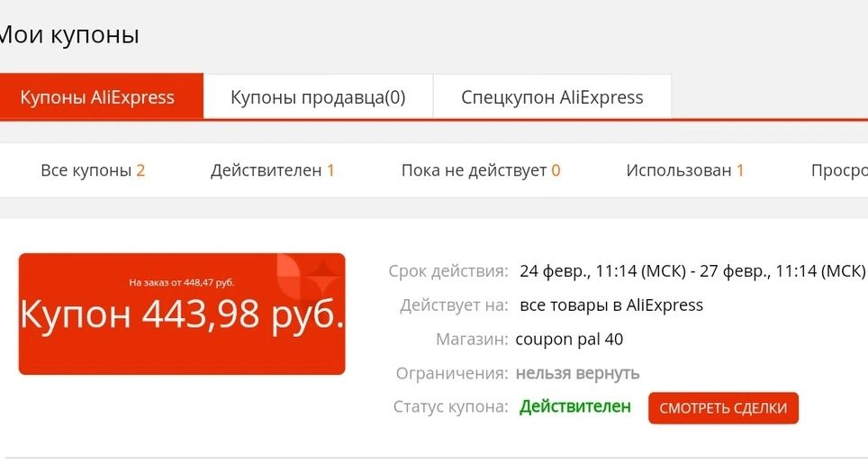Click the Мои купоны page heading
The width and height of the screenshot is (868, 465).
click(68, 34)
